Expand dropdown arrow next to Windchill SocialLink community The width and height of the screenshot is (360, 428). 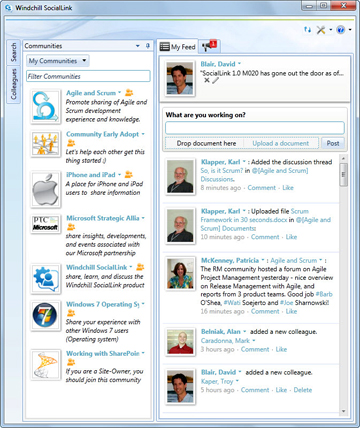[x=131, y=267]
